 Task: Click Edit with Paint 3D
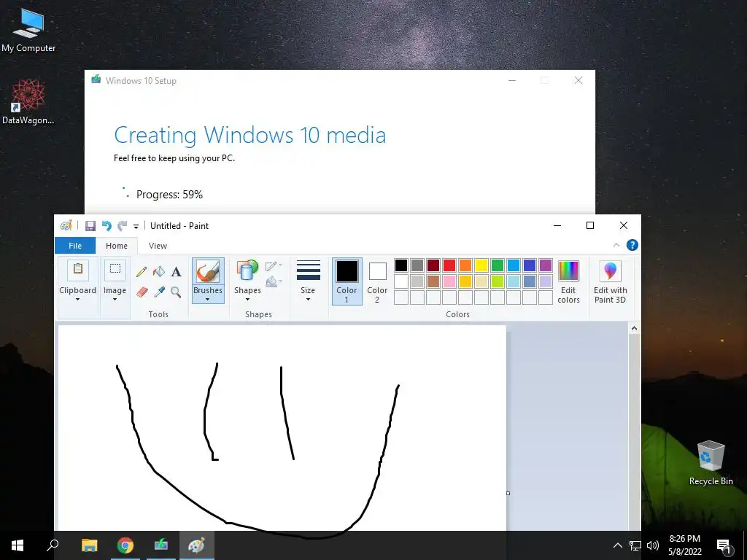(611, 282)
